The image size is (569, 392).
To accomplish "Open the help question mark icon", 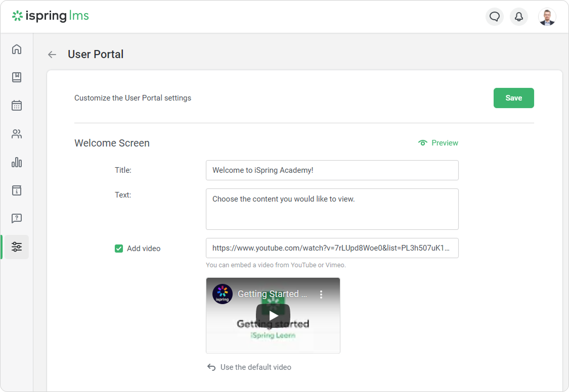I will click(17, 218).
